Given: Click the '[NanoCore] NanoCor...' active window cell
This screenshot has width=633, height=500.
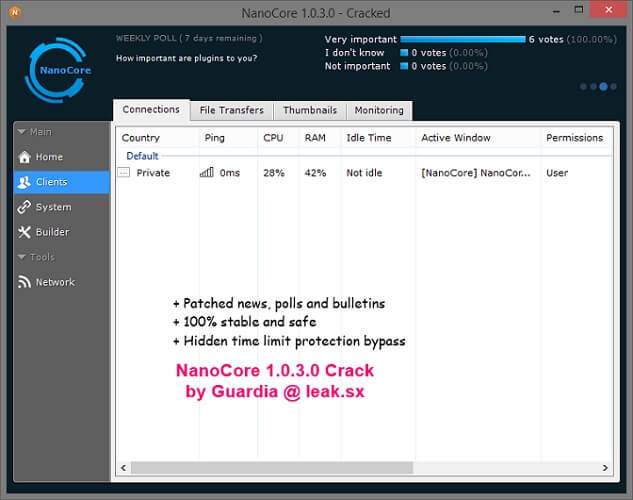Looking at the screenshot, I should 476,173.
